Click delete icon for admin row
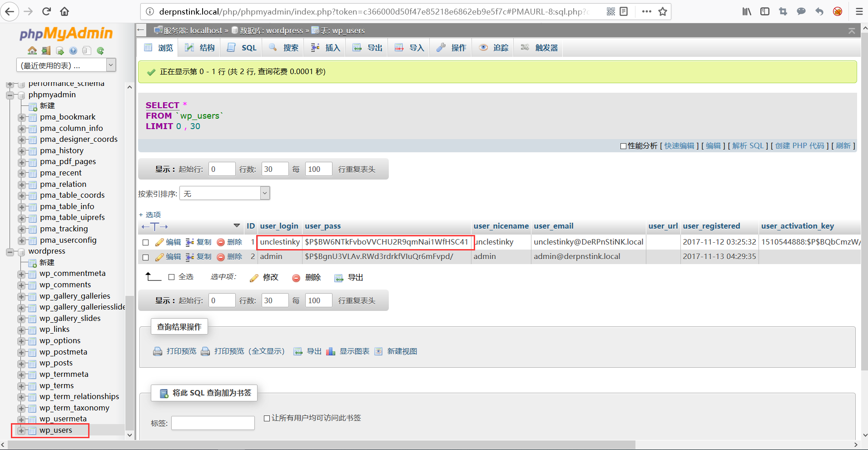 coord(221,257)
